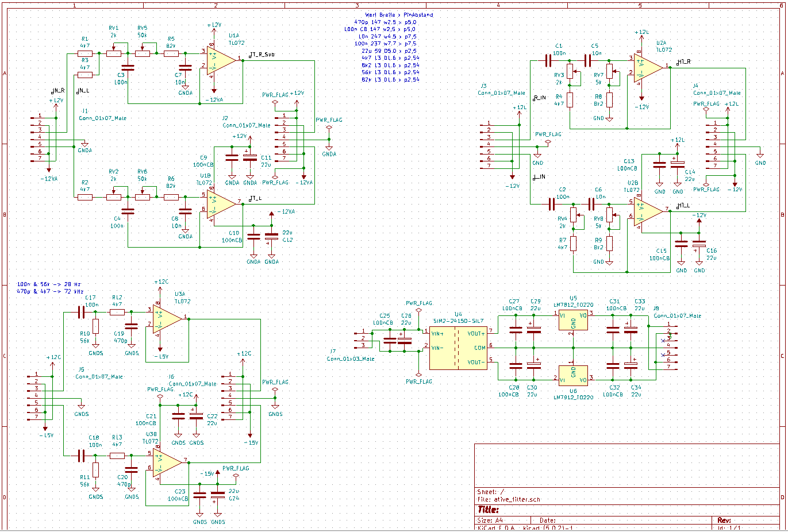788x532 pixels.
Task: Click resistor R8 8k2 symbol
Action: [x=609, y=100]
